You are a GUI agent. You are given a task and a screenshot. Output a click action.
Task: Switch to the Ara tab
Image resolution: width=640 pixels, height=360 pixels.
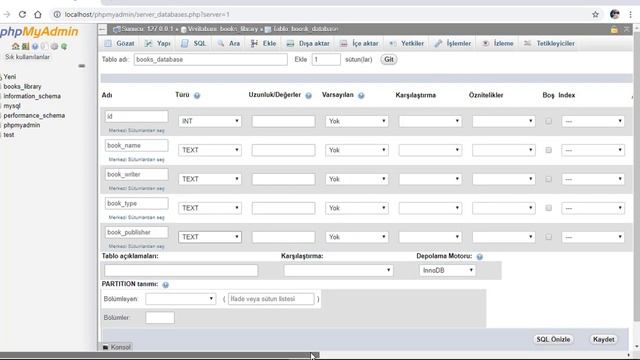click(229, 43)
